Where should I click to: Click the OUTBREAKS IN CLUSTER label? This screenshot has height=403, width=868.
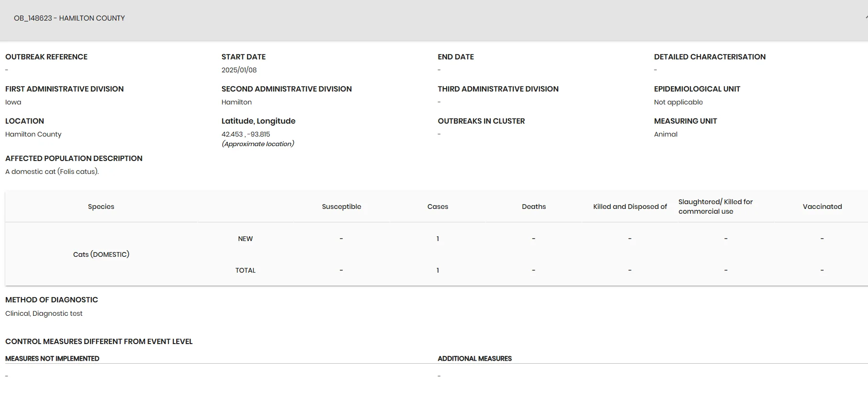(481, 121)
